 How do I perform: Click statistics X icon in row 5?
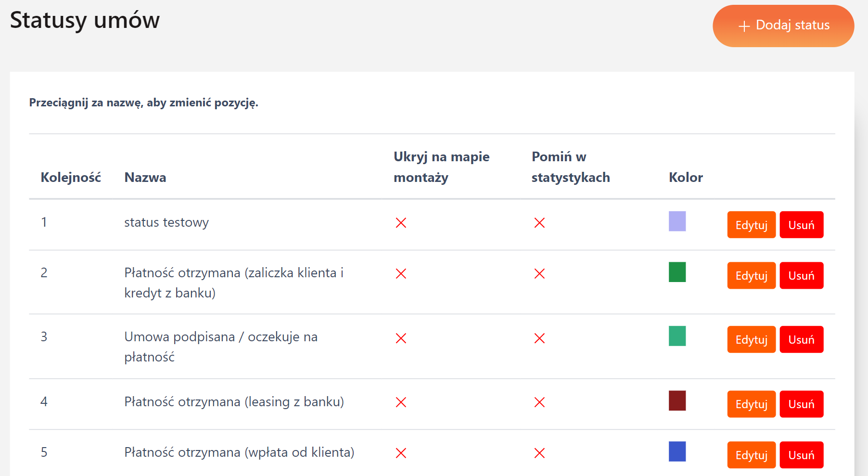pyautogui.click(x=539, y=453)
